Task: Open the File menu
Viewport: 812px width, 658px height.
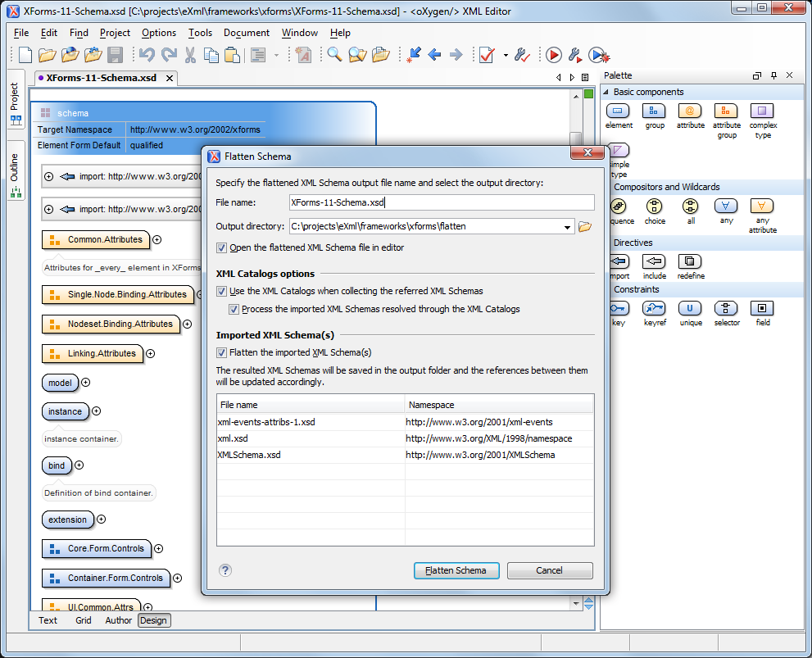Action: [x=21, y=33]
